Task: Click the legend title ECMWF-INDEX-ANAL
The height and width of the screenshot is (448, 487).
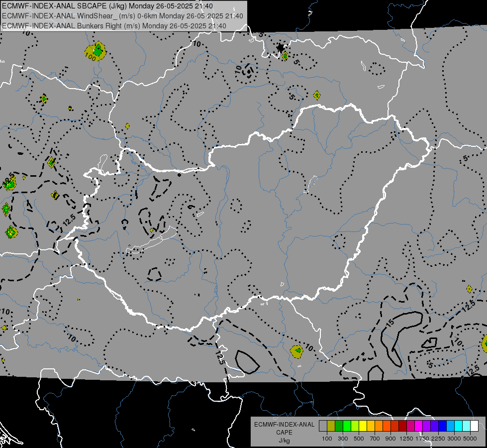Action: [284, 425]
